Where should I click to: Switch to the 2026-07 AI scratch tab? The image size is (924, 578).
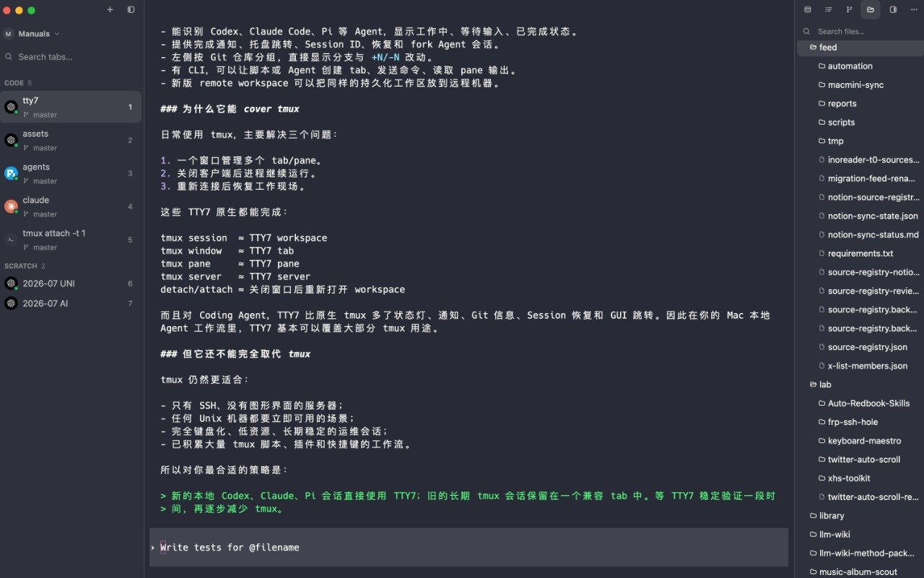71,304
